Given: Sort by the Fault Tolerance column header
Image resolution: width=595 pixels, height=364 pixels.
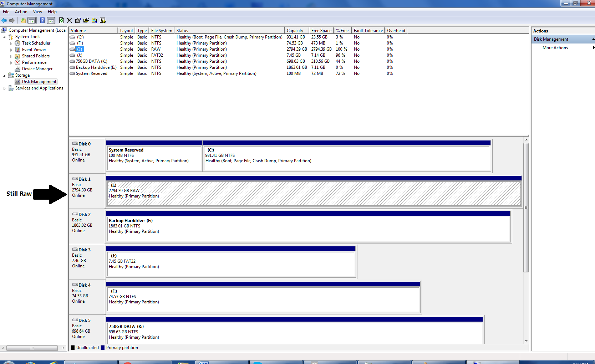Looking at the screenshot, I should coord(368,31).
